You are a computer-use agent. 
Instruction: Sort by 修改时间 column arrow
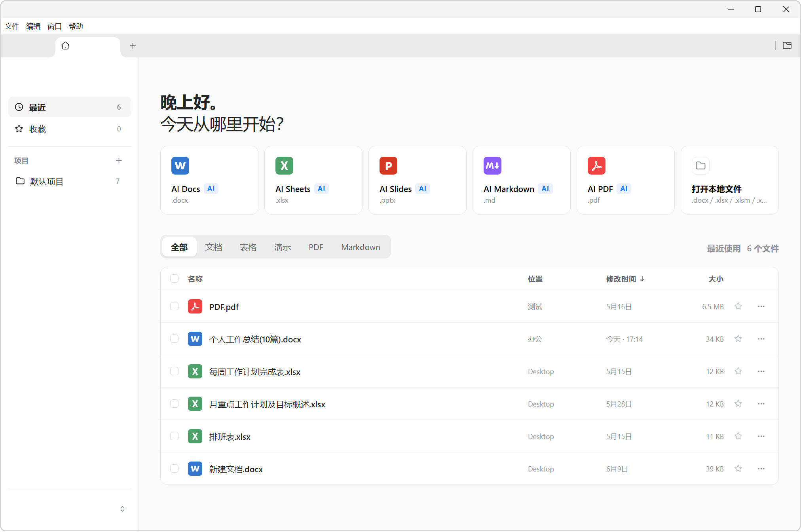pos(642,279)
